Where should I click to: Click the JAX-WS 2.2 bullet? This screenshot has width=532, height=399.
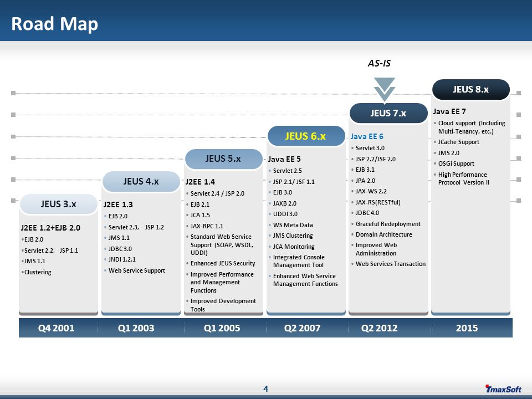pyautogui.click(x=369, y=191)
